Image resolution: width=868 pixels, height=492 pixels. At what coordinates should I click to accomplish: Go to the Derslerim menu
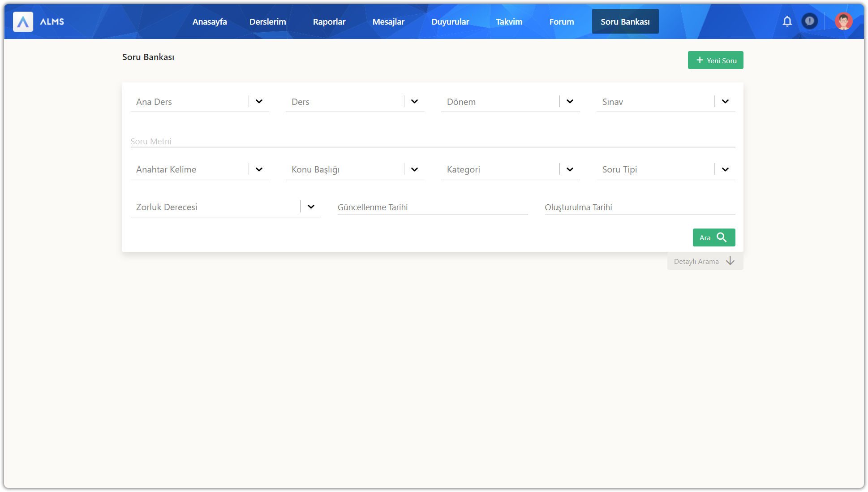click(267, 22)
